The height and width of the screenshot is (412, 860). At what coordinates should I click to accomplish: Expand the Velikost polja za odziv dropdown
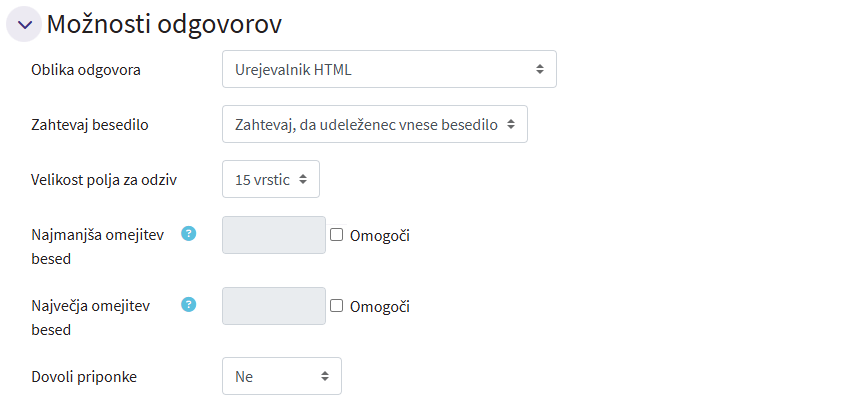[270, 180]
